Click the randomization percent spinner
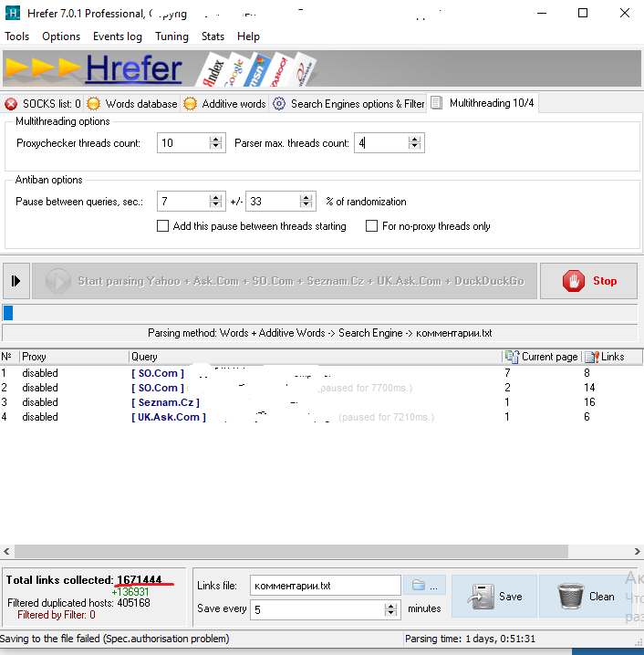 point(306,202)
